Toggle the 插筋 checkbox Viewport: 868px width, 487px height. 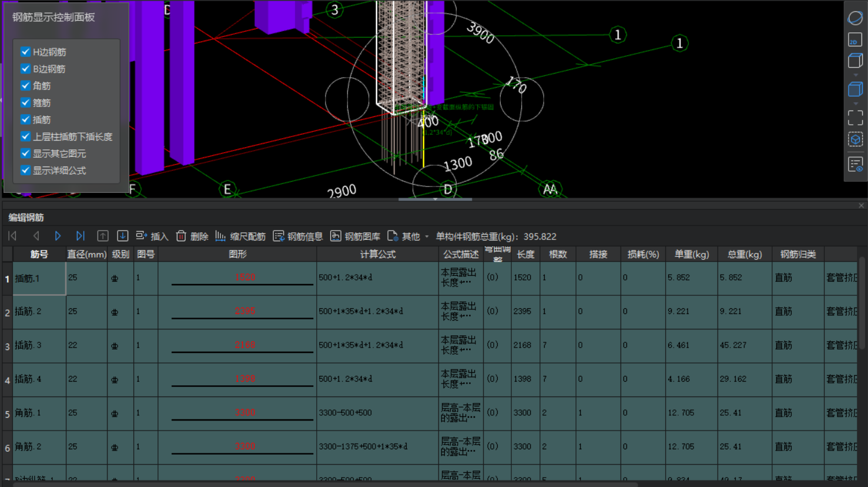[x=25, y=119]
